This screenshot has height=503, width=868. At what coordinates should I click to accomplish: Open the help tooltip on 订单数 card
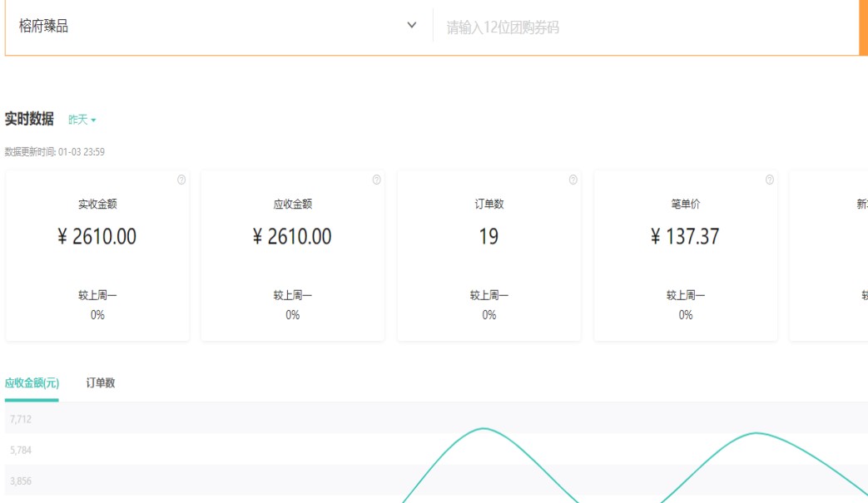[x=573, y=180]
